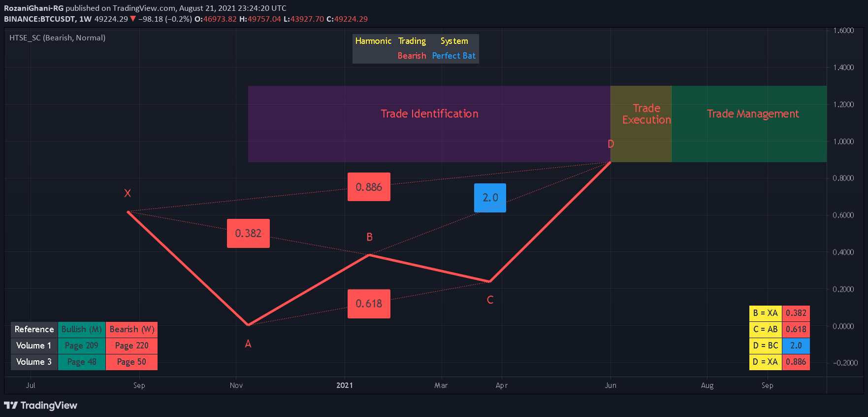The height and width of the screenshot is (417, 868).
Task: Click the 0.6000 price axis value
Action: pyautogui.click(x=843, y=215)
